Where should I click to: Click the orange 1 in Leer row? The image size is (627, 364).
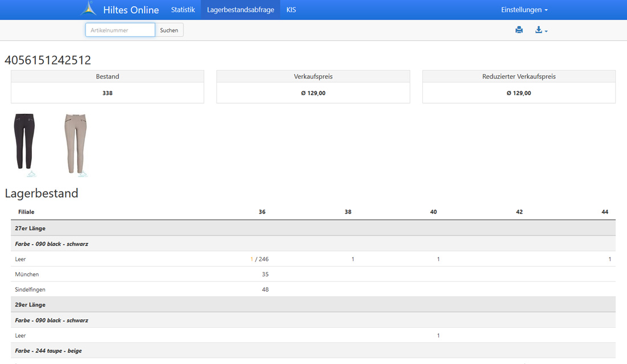point(251,259)
